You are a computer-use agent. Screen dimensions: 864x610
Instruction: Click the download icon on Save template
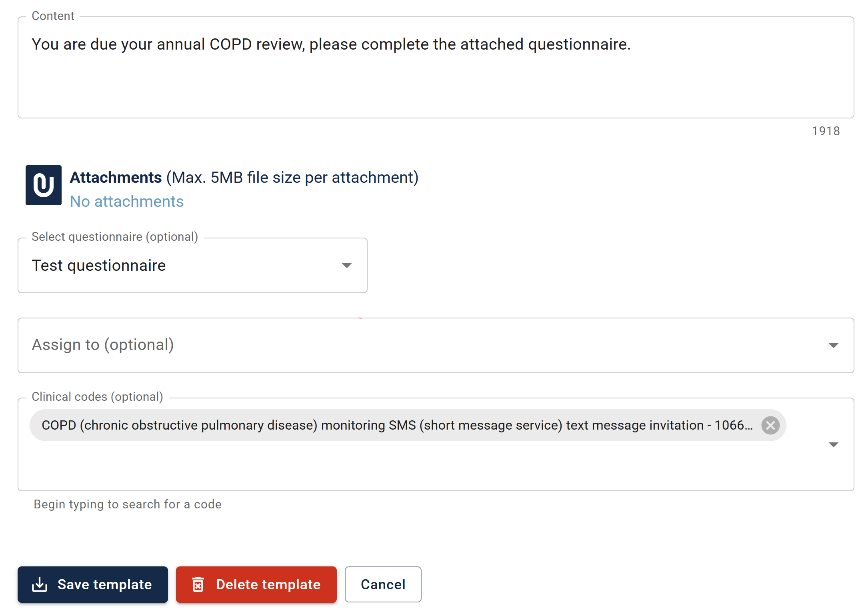(x=39, y=585)
